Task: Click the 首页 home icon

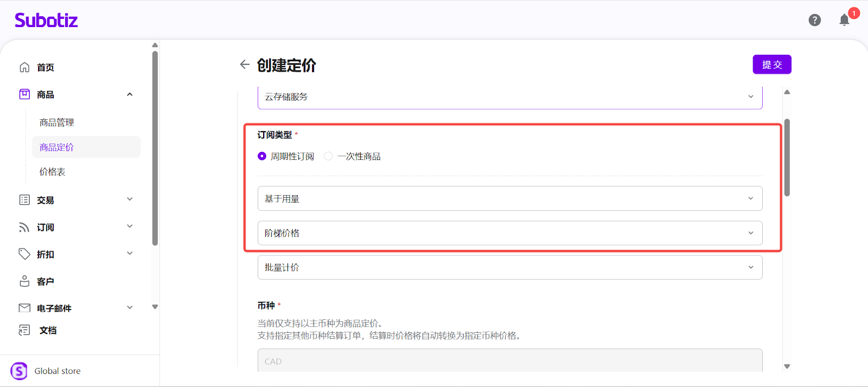Action: click(x=24, y=67)
